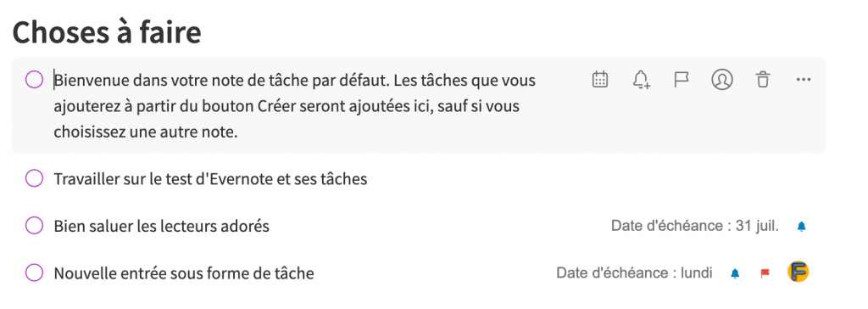This screenshot has width=868, height=309.
Task: Delete the welcome task with trash icon
Action: click(763, 79)
